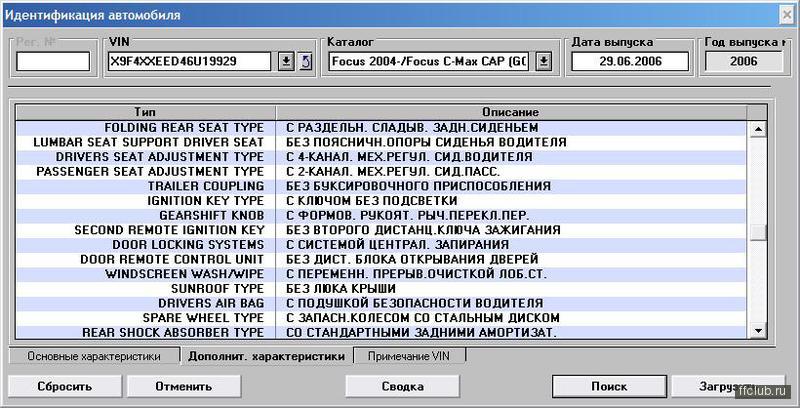
Task: Click description БЕЗ ПОЯСНИЧН.ОПОРЫ СИДЕНЬЯ ВОДИТЕЛЯ
Action: tap(427, 142)
